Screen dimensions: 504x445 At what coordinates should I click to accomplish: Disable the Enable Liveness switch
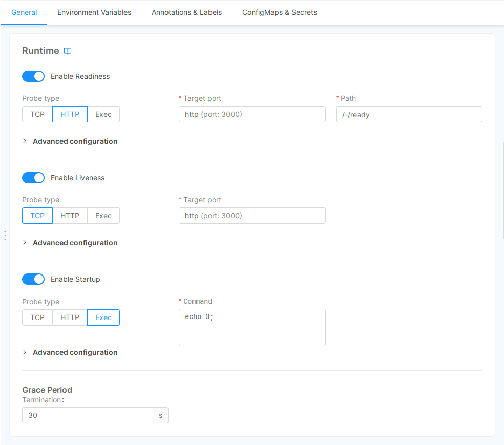tap(33, 178)
